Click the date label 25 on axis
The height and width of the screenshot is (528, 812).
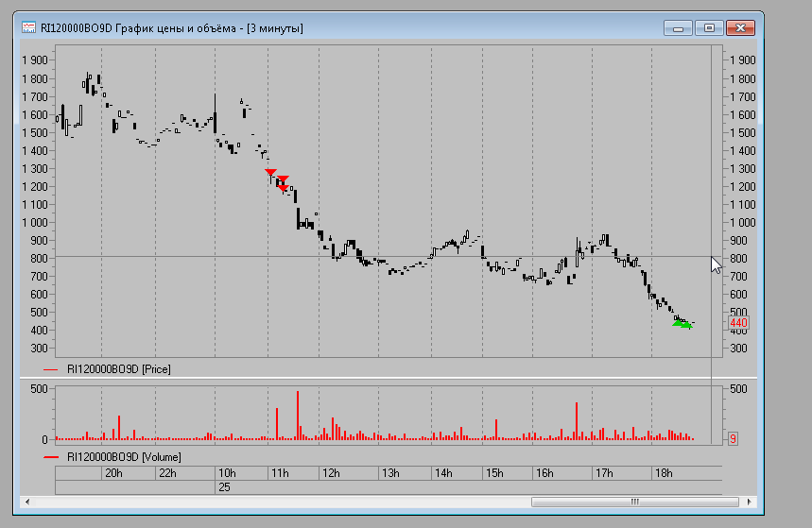pyautogui.click(x=224, y=487)
